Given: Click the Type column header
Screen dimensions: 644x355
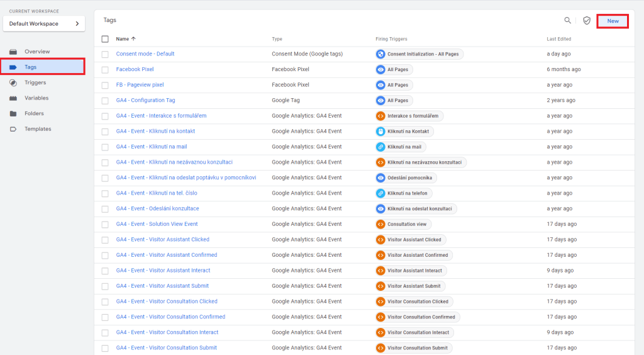Looking at the screenshot, I should [277, 39].
